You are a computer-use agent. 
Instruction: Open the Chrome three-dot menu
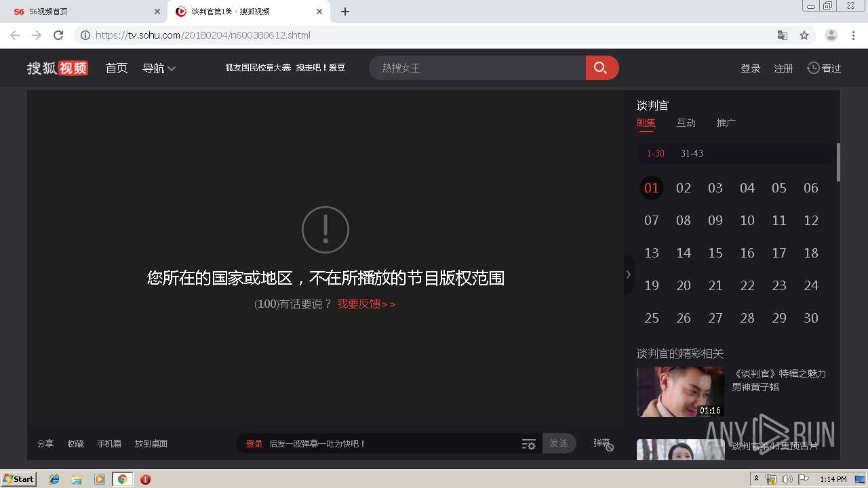pyautogui.click(x=853, y=35)
